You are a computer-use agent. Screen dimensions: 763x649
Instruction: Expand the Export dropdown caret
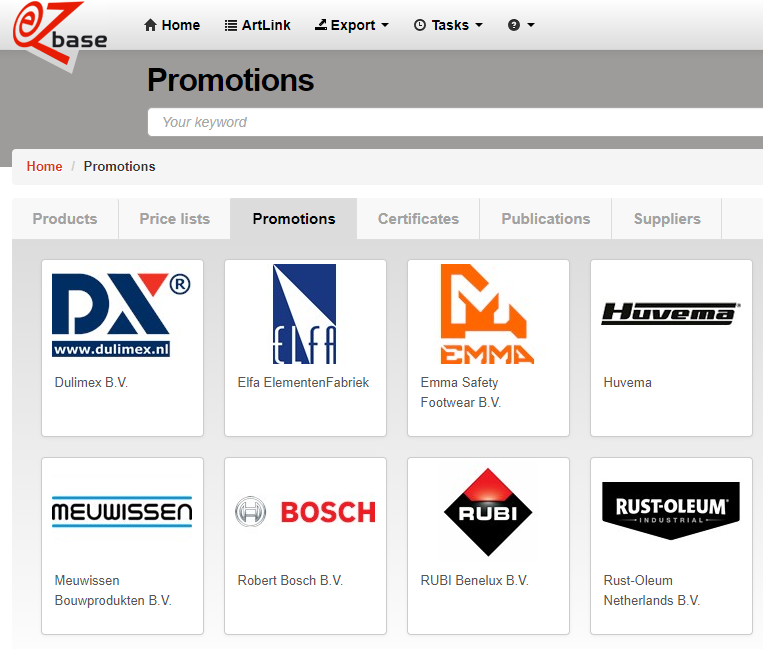pyautogui.click(x=385, y=25)
